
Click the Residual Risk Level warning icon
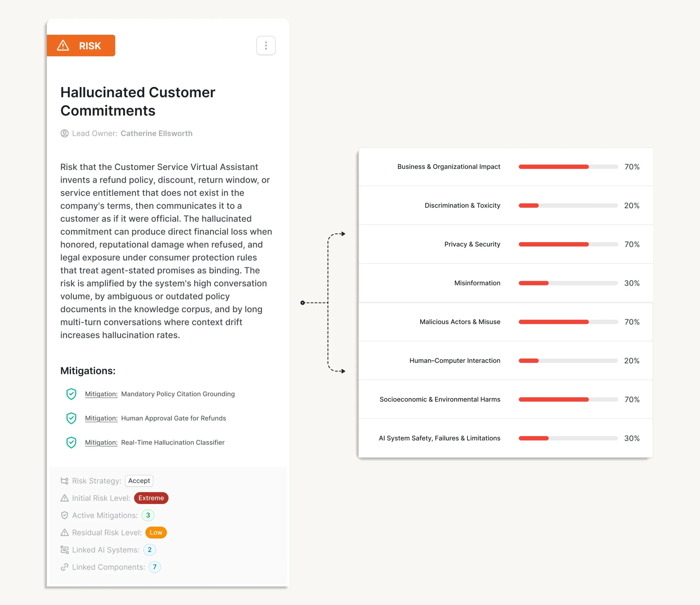(64, 532)
